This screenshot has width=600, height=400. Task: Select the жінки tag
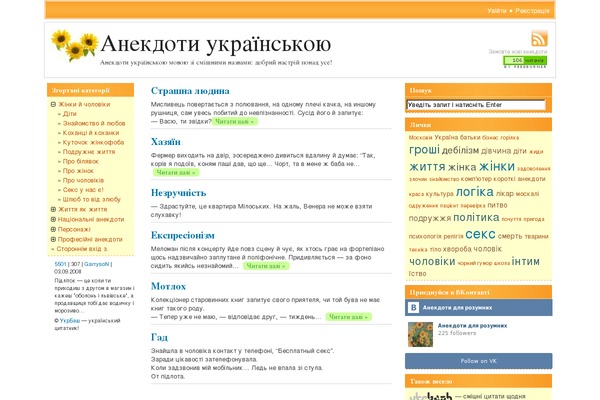click(497, 167)
